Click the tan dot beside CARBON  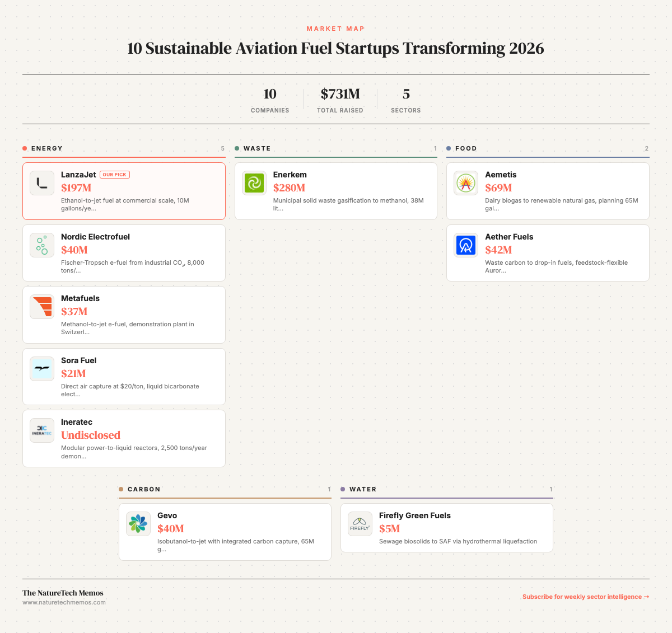tap(121, 489)
